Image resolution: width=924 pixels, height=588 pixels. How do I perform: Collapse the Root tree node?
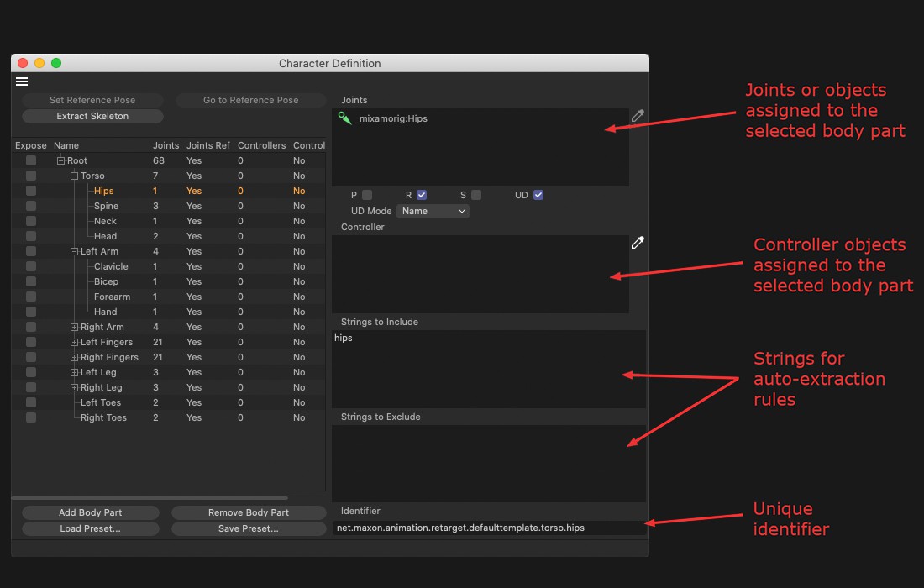click(x=60, y=160)
